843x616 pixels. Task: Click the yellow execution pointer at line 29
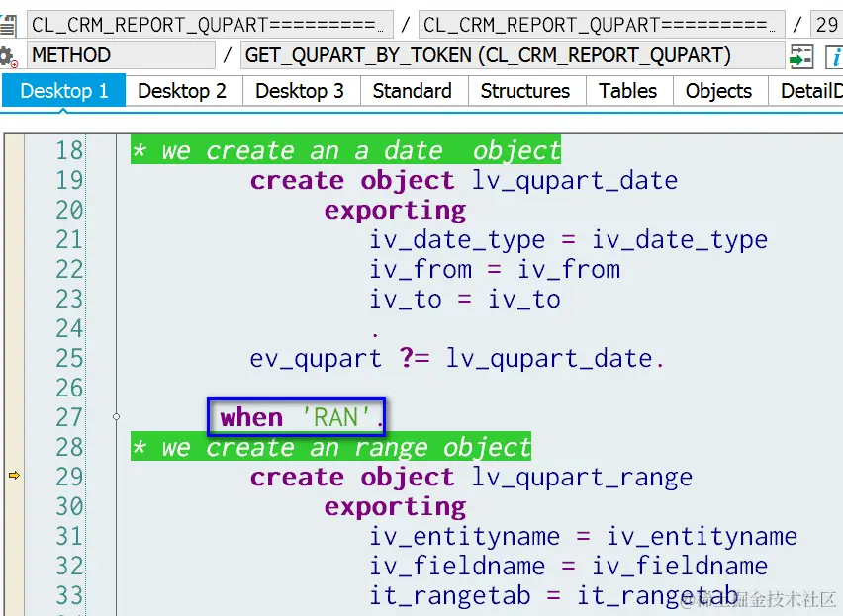[x=13, y=476]
